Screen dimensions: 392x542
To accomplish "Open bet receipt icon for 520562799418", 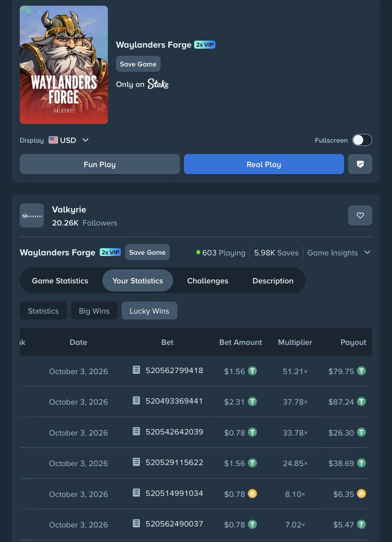I will (x=136, y=370).
